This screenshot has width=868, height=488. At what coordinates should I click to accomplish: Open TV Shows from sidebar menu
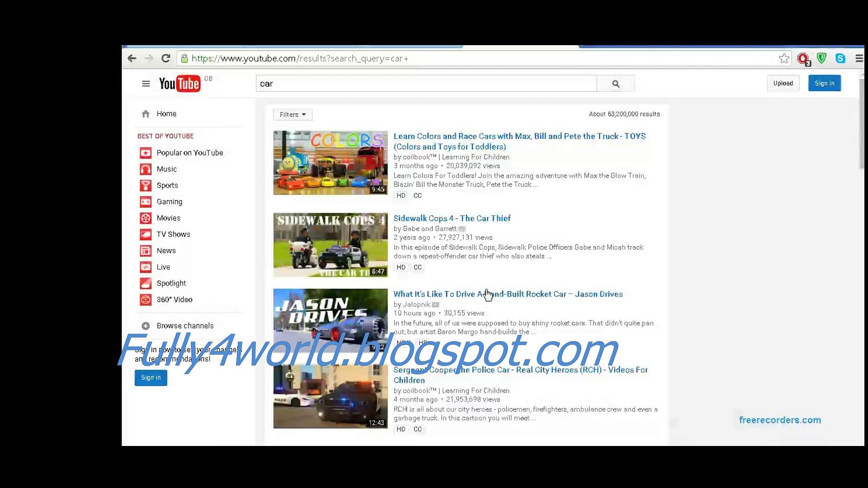point(173,234)
